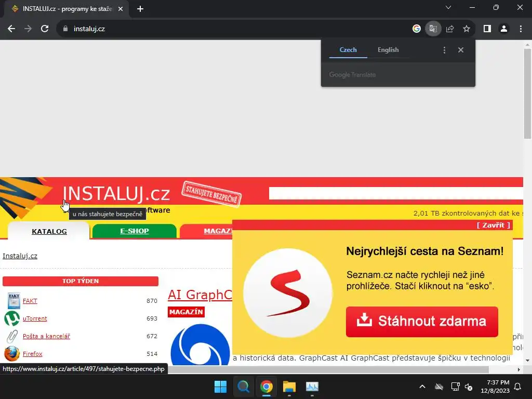Bookmark this tab with star icon
This screenshot has height=399, width=532.
467,29
